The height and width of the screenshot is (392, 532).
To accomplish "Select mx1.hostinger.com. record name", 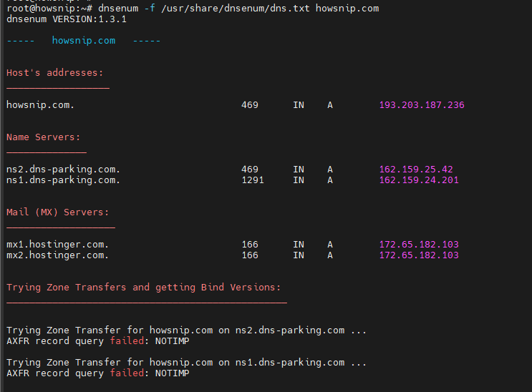I will [58, 245].
